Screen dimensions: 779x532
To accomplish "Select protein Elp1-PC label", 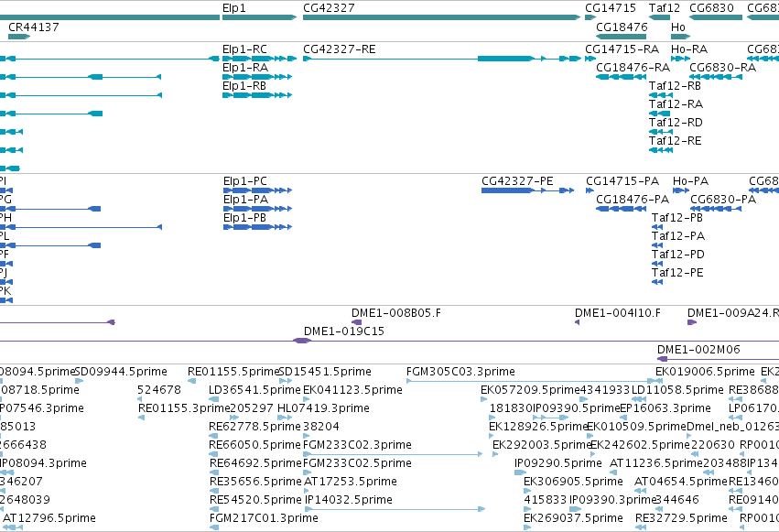I will 245,180.
